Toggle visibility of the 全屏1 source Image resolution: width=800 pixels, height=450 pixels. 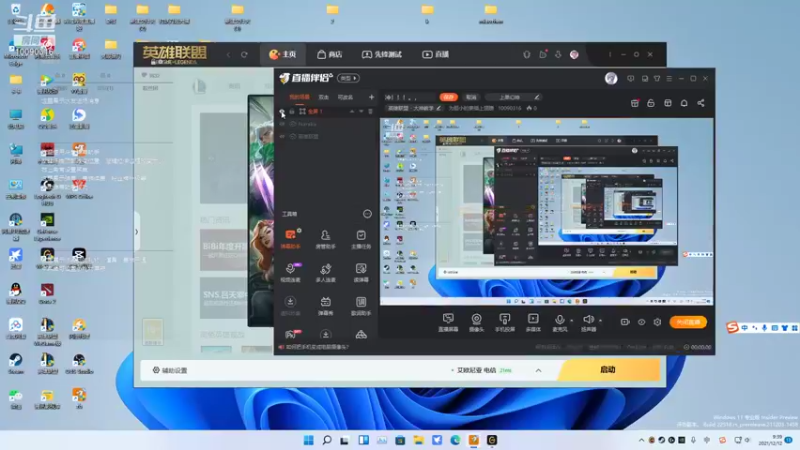[x=282, y=111]
